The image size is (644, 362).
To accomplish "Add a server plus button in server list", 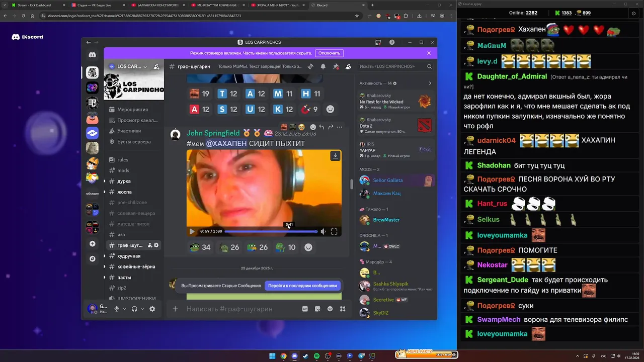I will [92, 244].
